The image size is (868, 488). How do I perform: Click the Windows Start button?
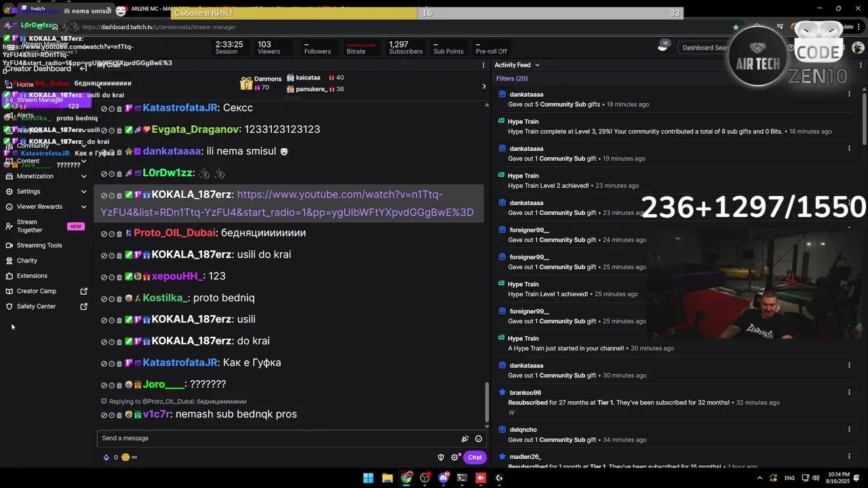368,478
